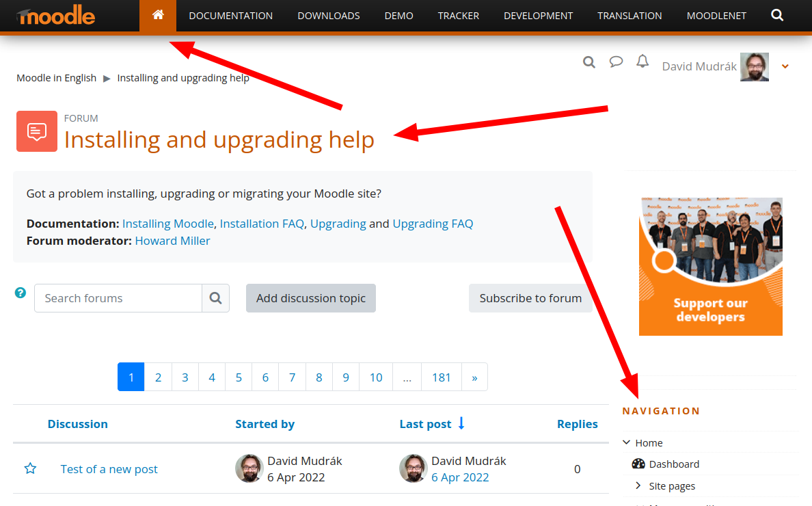
Task: Open the Installation FAQ link
Action: [x=262, y=224]
